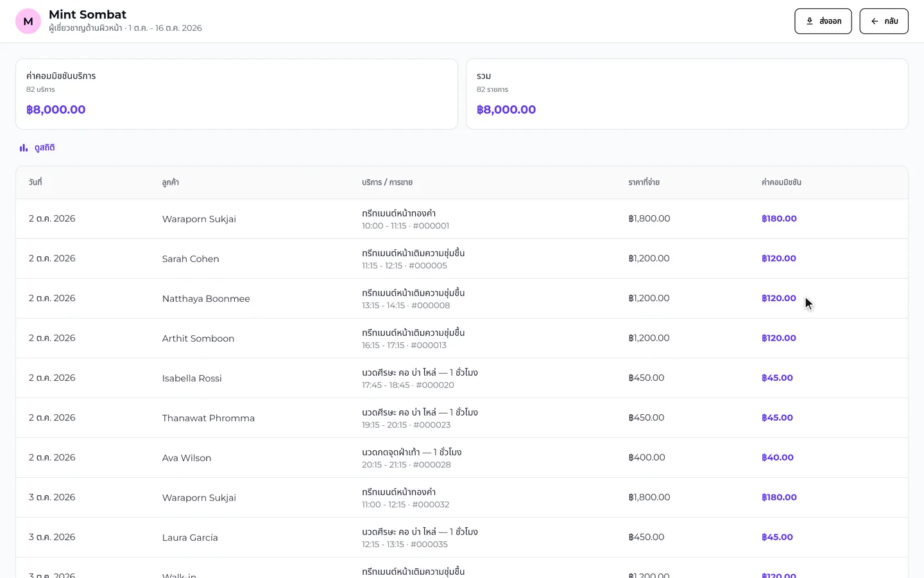Image resolution: width=924 pixels, height=578 pixels.
Task: Click ฿450.00 price in Laura García row
Action: tap(646, 537)
